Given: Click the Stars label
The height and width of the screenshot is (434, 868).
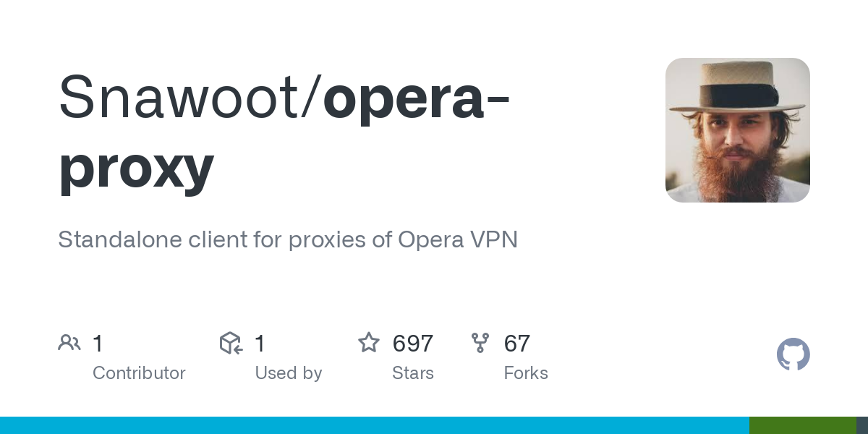Looking at the screenshot, I should click(x=413, y=373).
